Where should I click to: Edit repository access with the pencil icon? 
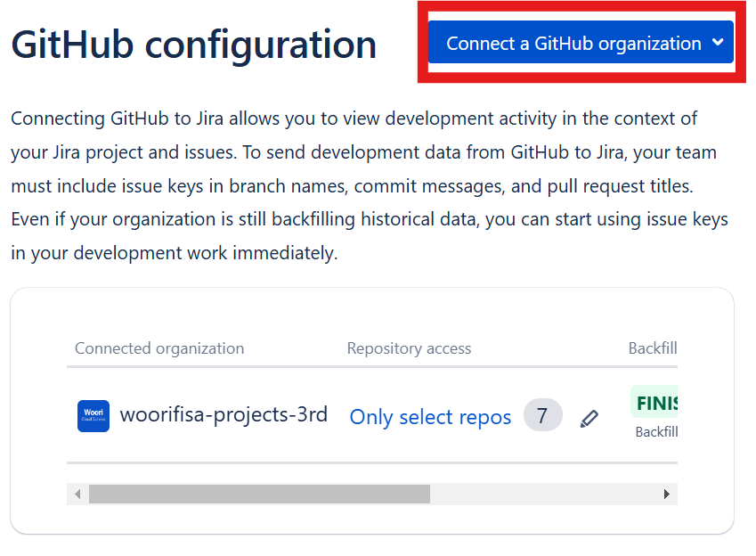coord(589,418)
